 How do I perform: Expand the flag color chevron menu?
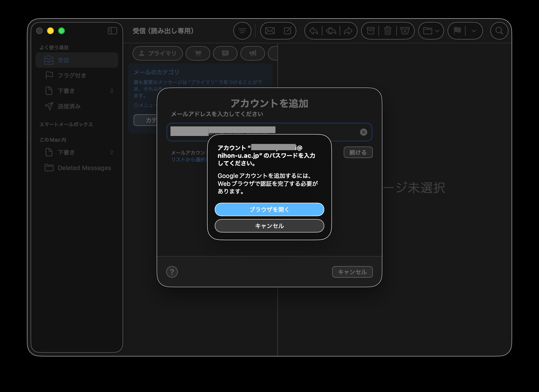(474, 31)
